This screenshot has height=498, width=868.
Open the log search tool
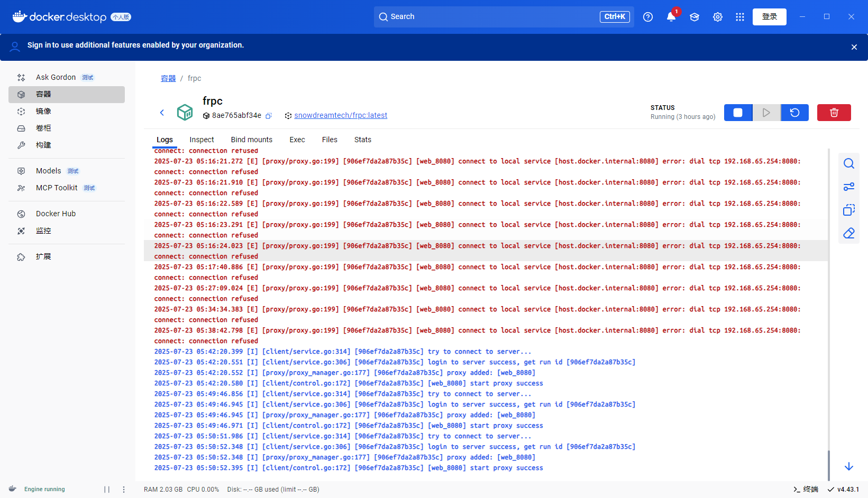pos(848,163)
